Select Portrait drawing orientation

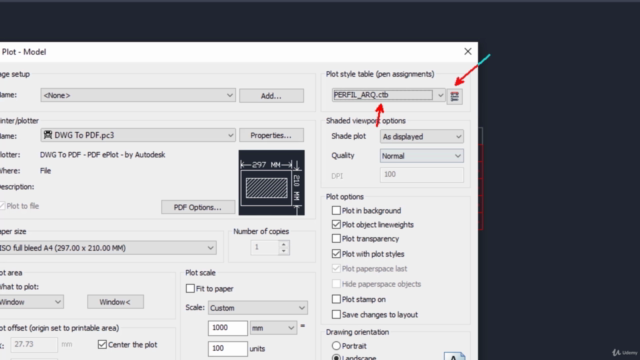[x=336, y=346]
